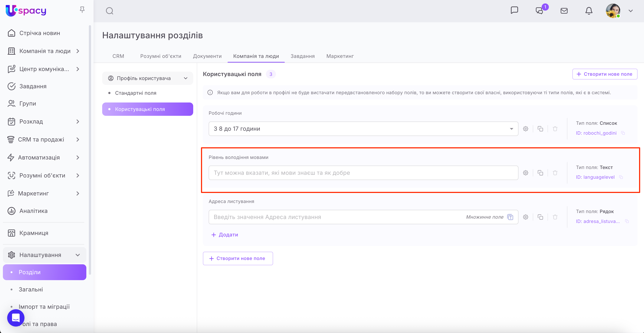
Task: Open chat bubbles with badge
Action: tap(539, 11)
